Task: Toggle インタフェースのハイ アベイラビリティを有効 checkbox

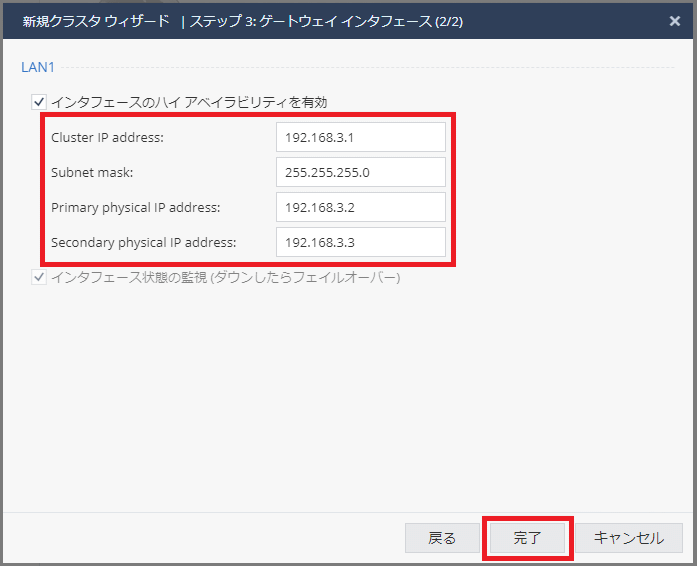Action: (x=39, y=101)
